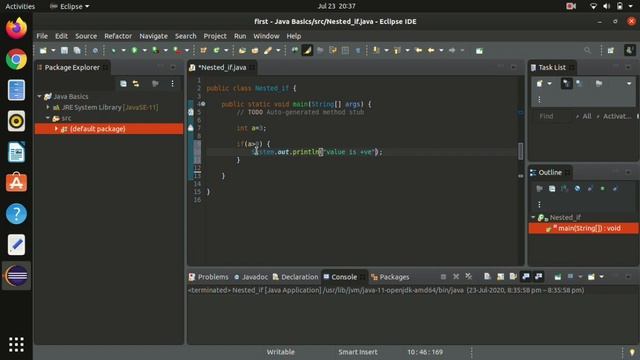Open the Run menu
This screenshot has width=640, height=360.
(240, 36)
